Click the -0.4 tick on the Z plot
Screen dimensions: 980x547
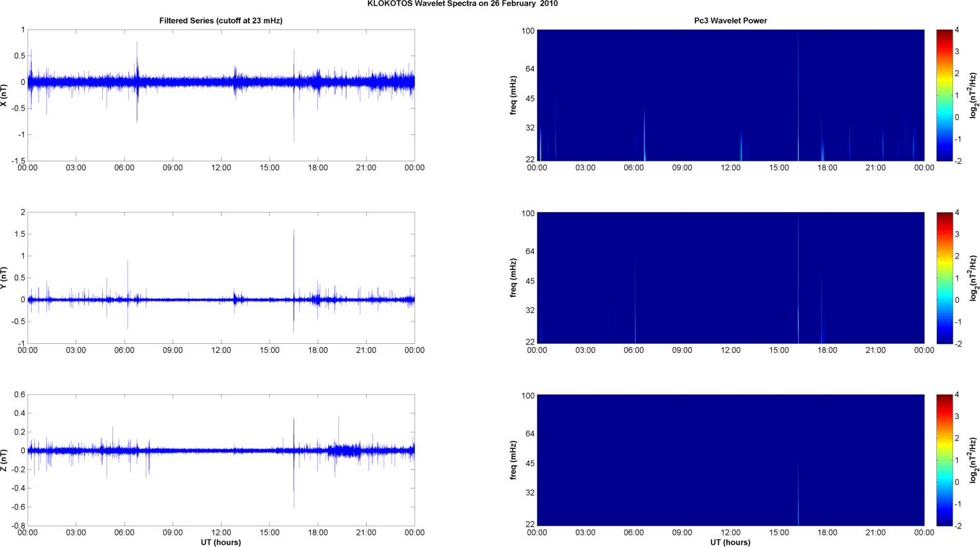tap(18, 489)
